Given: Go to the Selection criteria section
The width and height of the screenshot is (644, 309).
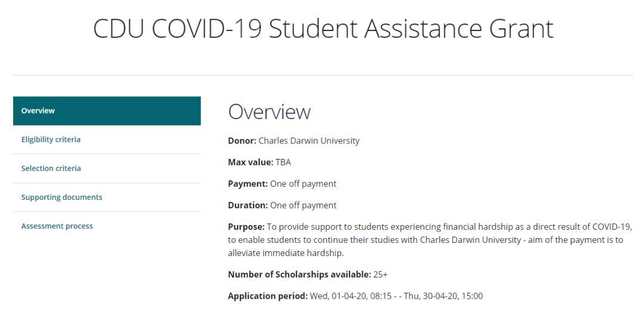Looking at the screenshot, I should pos(107,168).
